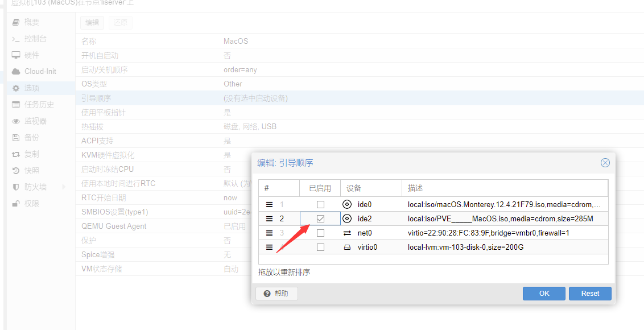Click the shield icon beside 防火墙
This screenshot has height=330, width=644.
pyautogui.click(x=16, y=187)
